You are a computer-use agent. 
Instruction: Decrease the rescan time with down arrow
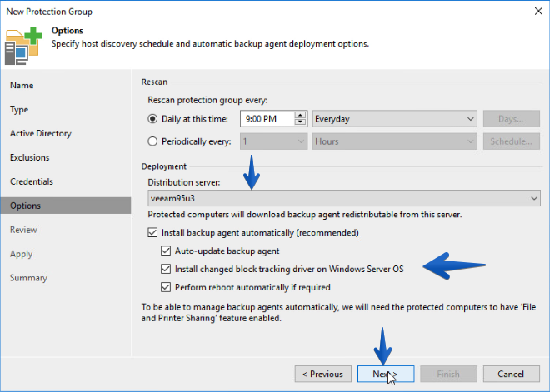pos(300,122)
